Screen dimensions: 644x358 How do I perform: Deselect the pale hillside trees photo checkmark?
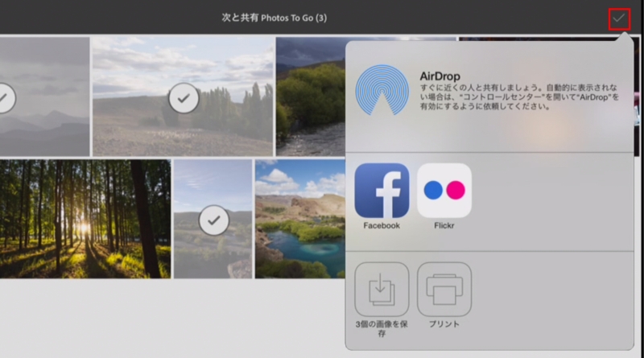[184, 98]
